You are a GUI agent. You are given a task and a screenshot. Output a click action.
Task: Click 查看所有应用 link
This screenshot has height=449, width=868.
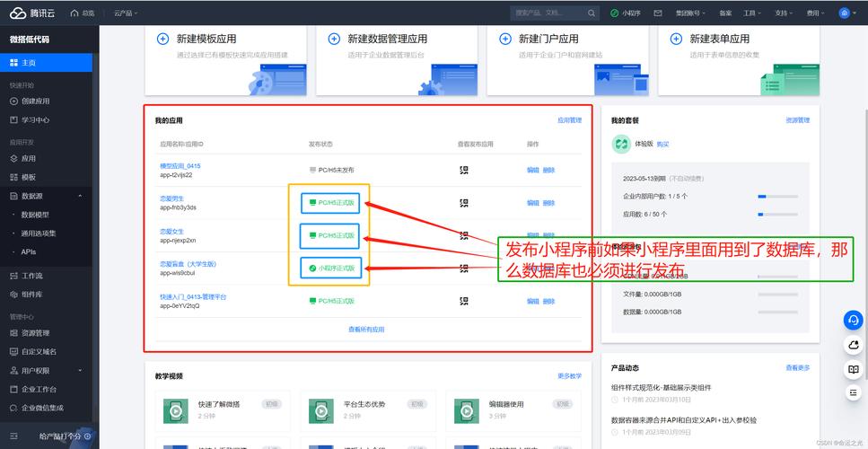366,330
